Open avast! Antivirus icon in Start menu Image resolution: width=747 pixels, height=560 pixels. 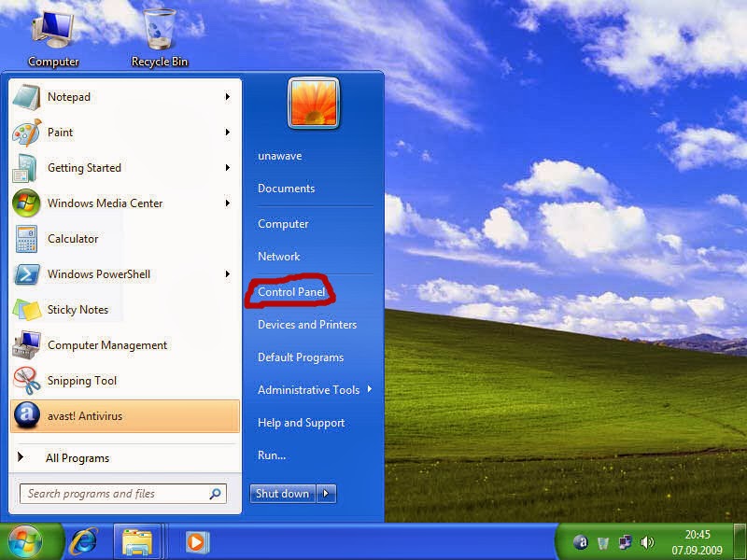27,415
